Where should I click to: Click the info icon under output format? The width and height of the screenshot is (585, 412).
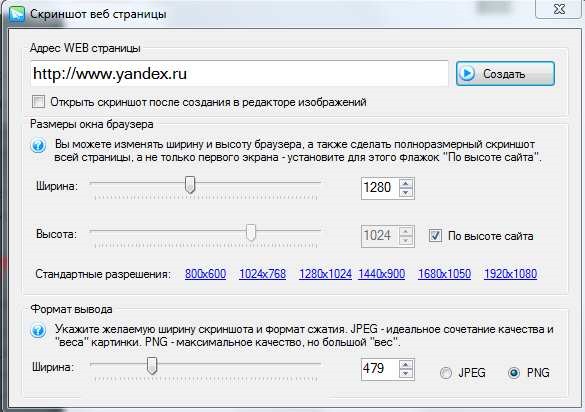38,330
